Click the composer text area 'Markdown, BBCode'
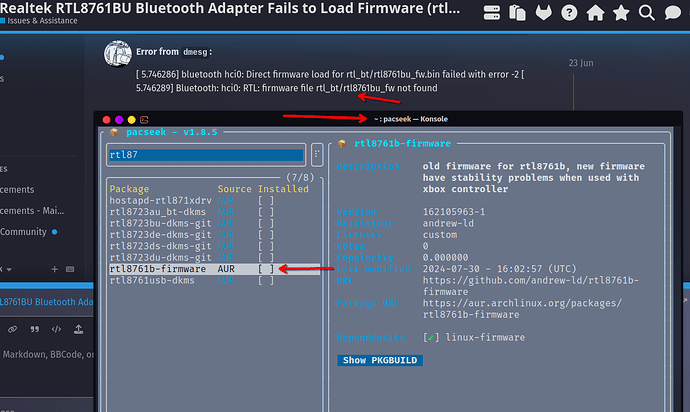Screen dimensions: 690x412 click(47, 355)
